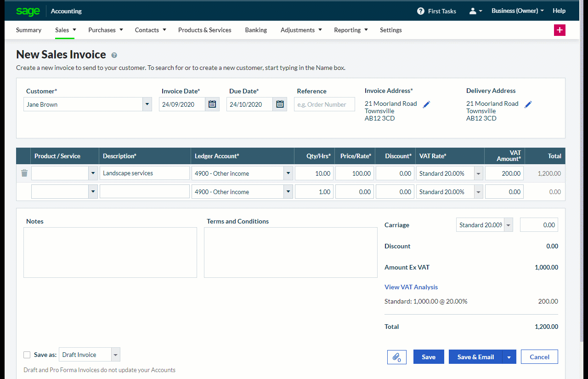The image size is (588, 379).
Task: Click the Save button
Action: (428, 357)
